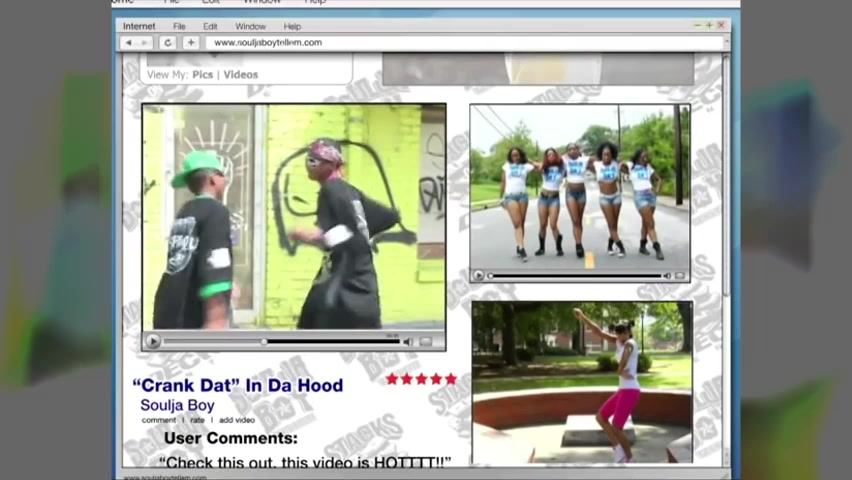Click the five red star rating
Screen dimensions: 852x480
pos(422,379)
